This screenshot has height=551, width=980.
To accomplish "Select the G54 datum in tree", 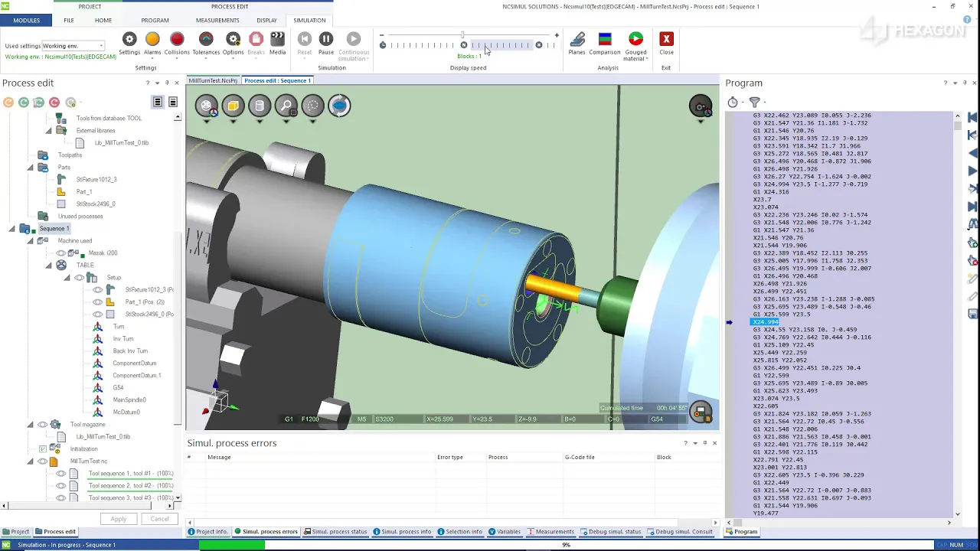I will tap(118, 388).
